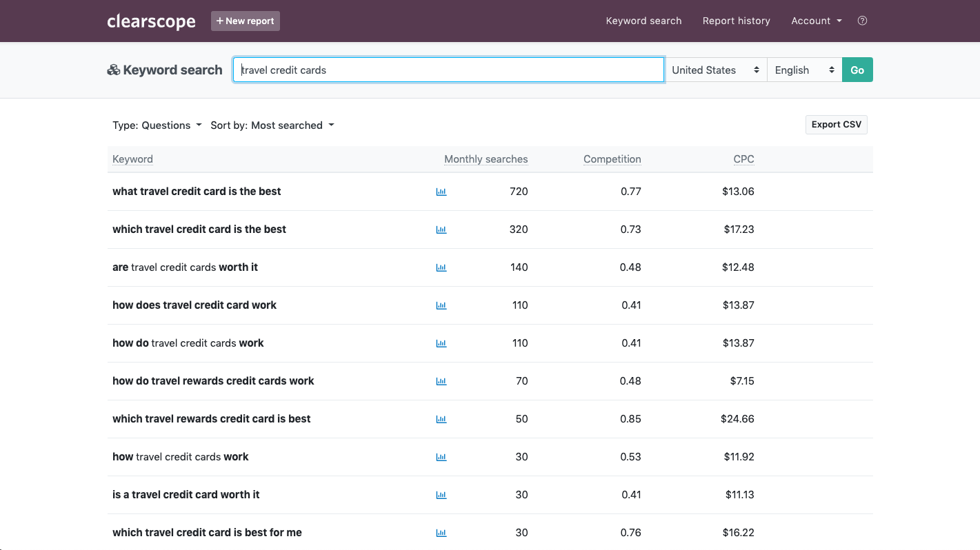Sort by Monthly searches column header

coord(486,159)
